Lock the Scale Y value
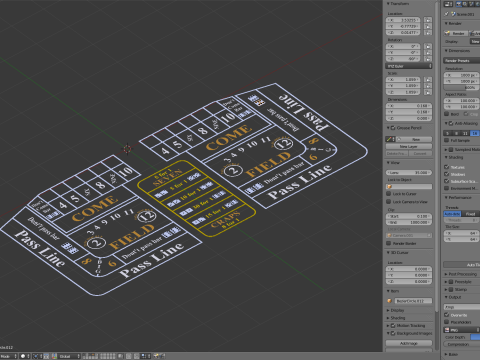Viewport: 480px width, 360px height. 428,86
